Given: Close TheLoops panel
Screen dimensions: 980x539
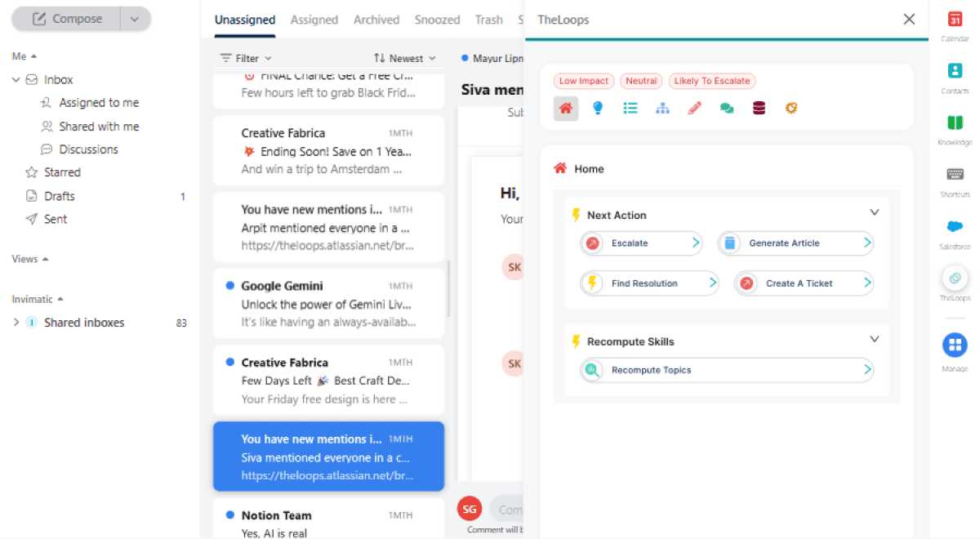Looking at the screenshot, I should (909, 19).
